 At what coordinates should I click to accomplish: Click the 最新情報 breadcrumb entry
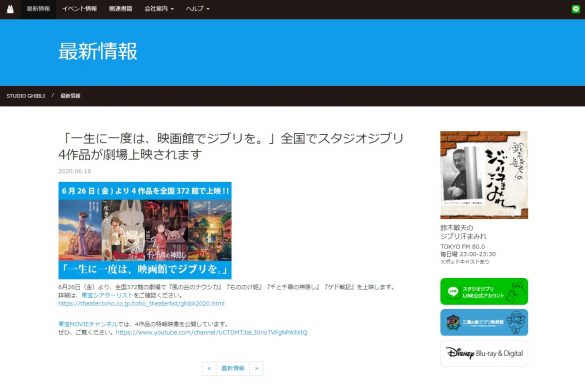point(71,96)
